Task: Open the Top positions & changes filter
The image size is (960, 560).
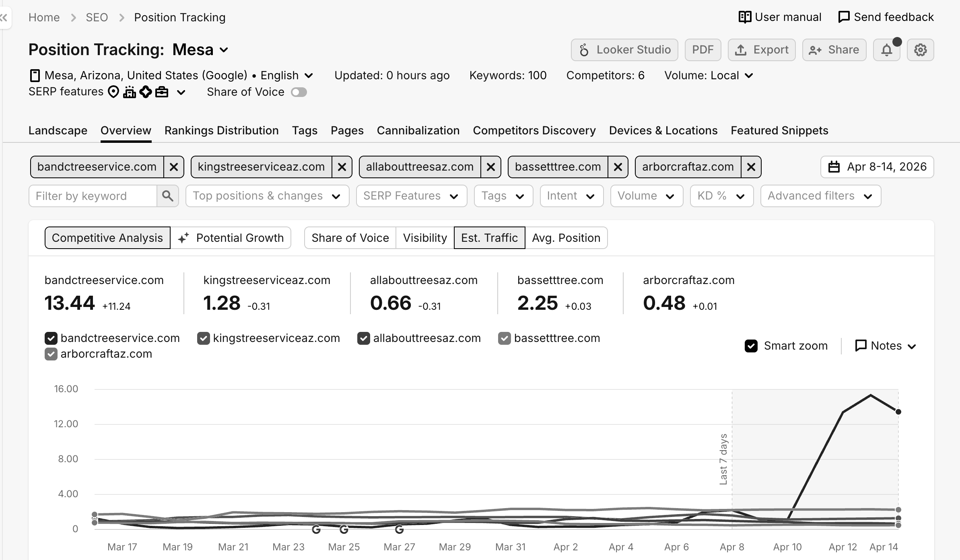Action: [267, 196]
